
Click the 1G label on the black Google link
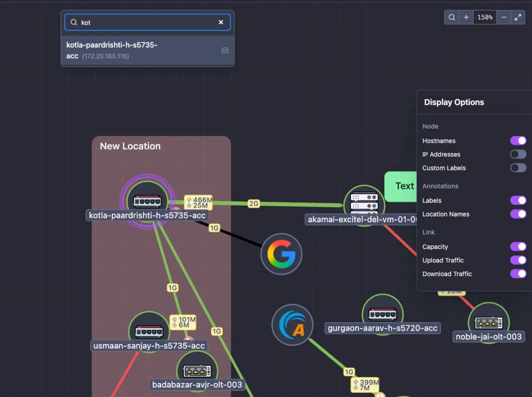(214, 228)
